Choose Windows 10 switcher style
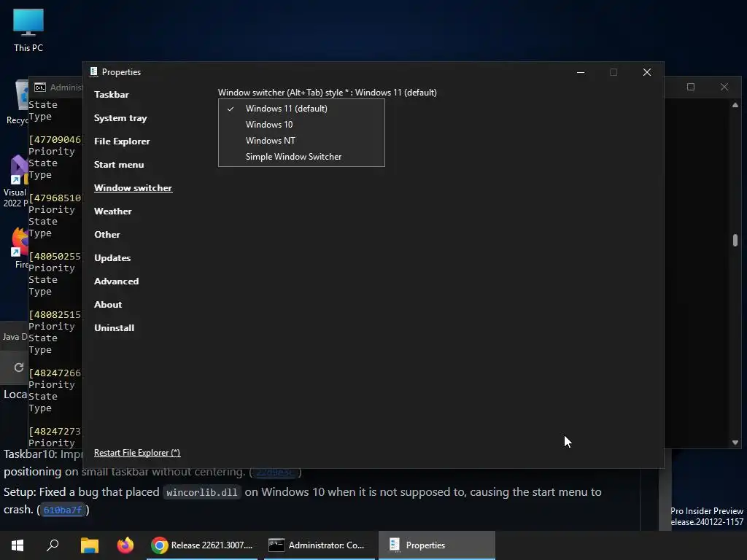 click(301, 124)
